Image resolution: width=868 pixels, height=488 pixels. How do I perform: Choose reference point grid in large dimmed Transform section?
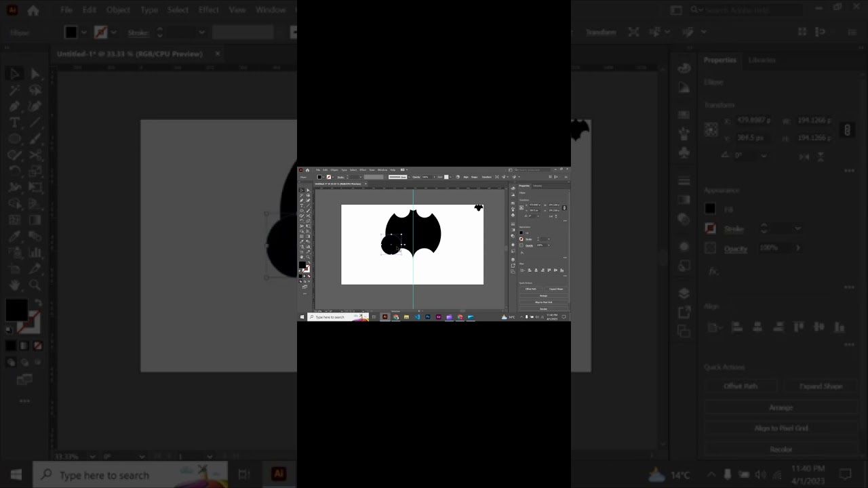[711, 129]
